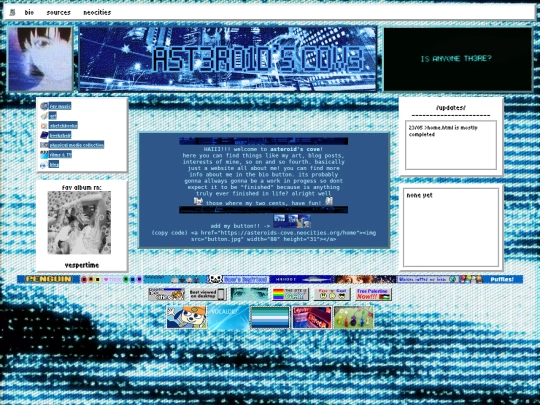Click the 'IS ANYONE TH3RE?' black panel

click(458, 59)
